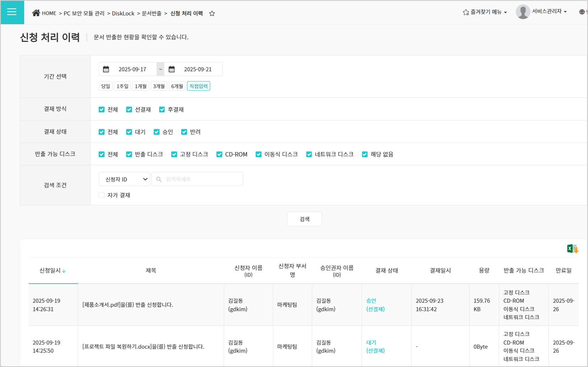Screen dimensions: 588x367
Task: Navigate to DiskLock in the breadcrumb
Action: pos(123,14)
